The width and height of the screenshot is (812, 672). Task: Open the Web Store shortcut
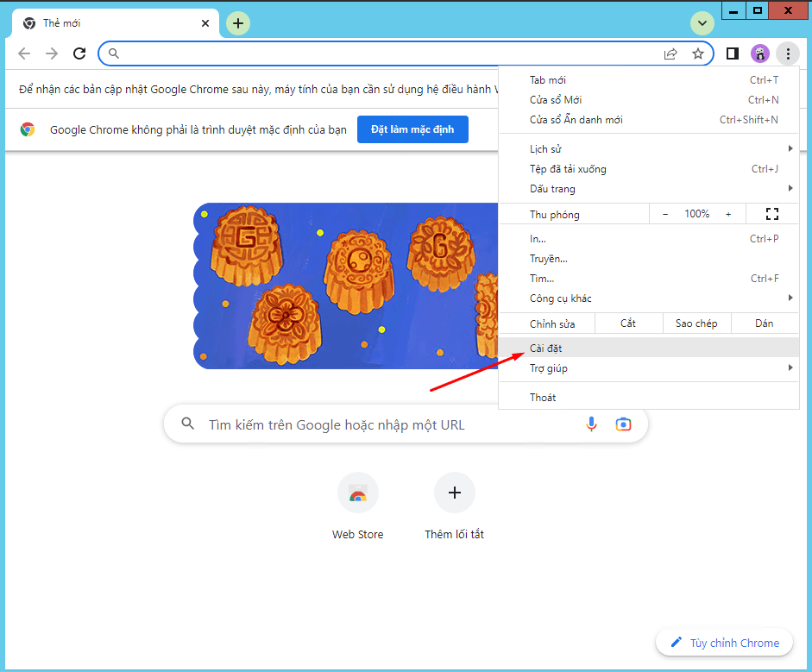(358, 507)
